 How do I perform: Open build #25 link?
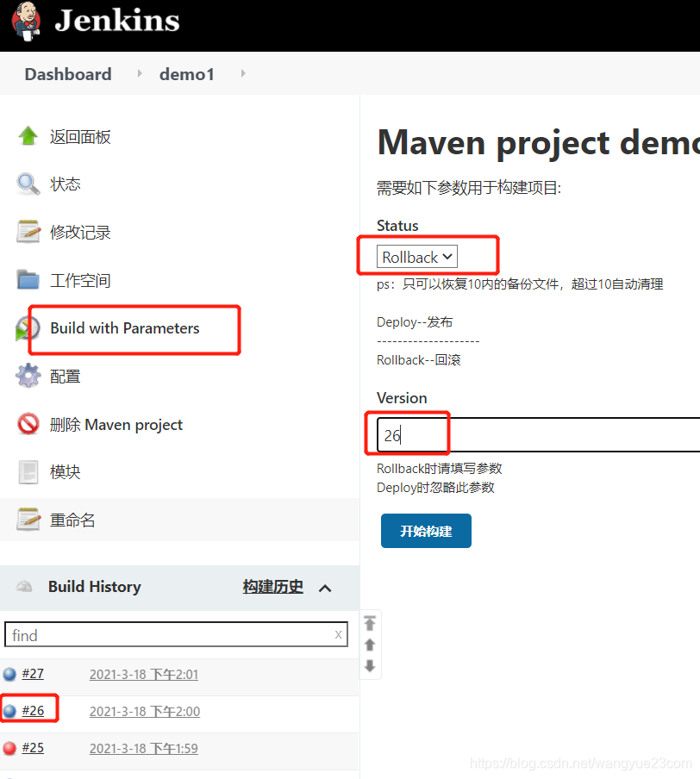coord(33,748)
